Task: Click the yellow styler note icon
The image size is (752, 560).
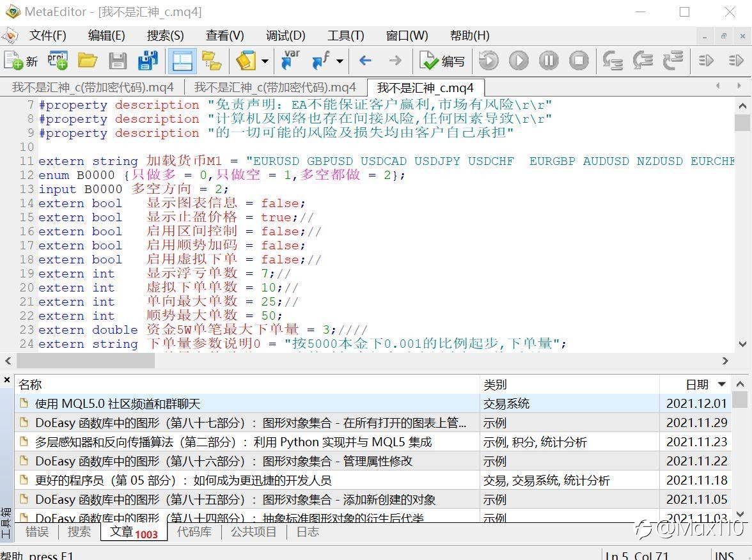Action: 246,61
